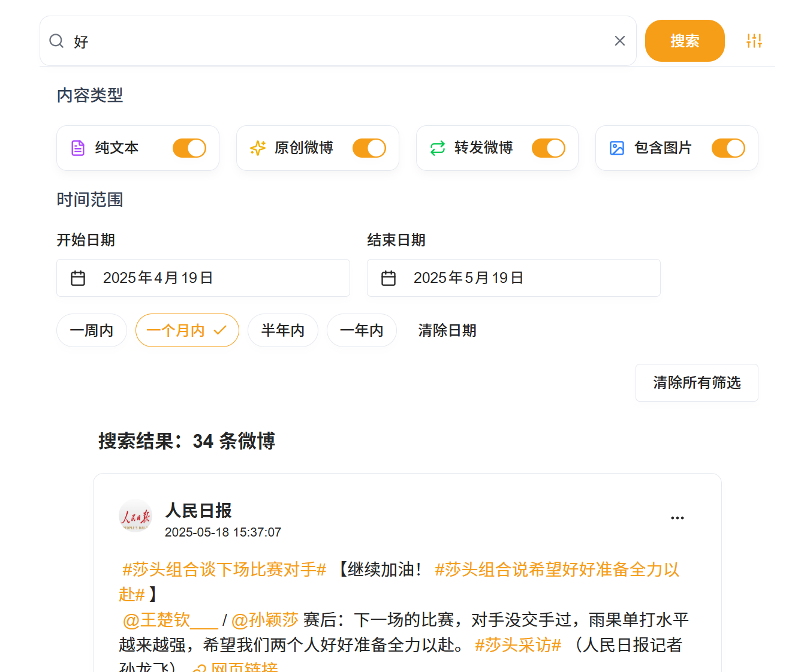Open the post's three-dot more menu
This screenshot has height=672, width=807.
pos(677,518)
